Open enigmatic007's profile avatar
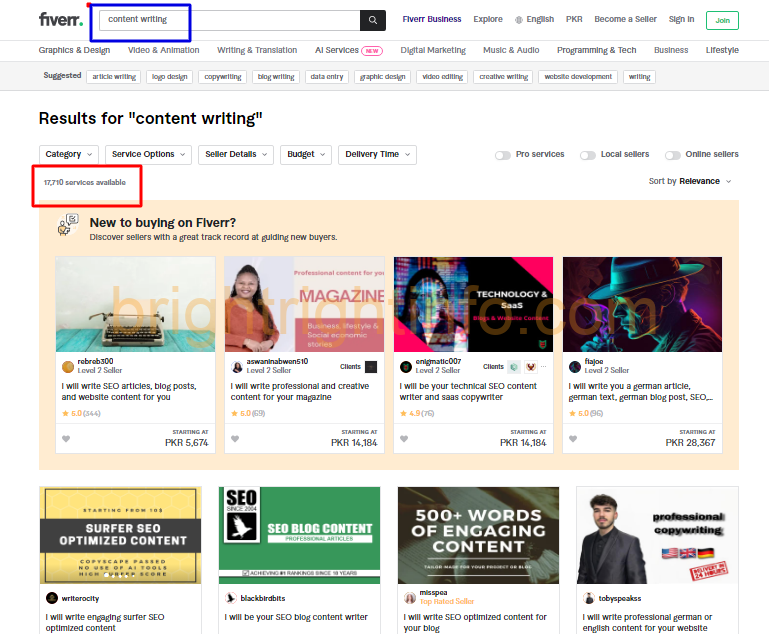Screen dimensions: 769x634 [x=406, y=367]
